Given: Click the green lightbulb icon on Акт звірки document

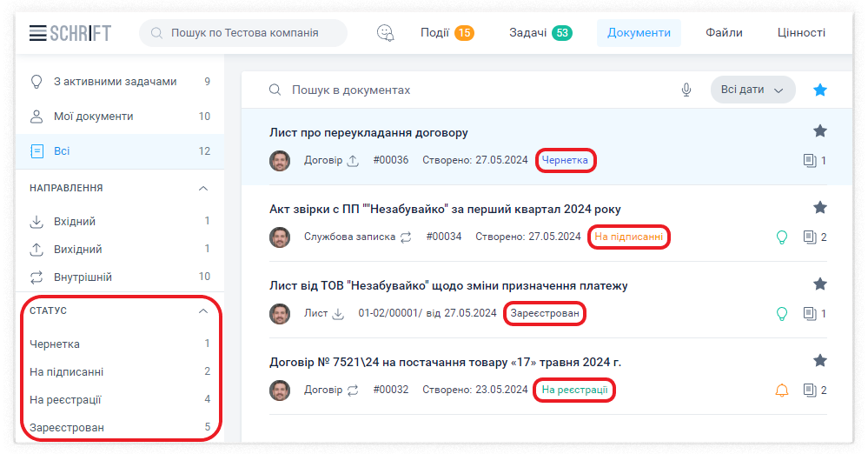Looking at the screenshot, I should [781, 237].
